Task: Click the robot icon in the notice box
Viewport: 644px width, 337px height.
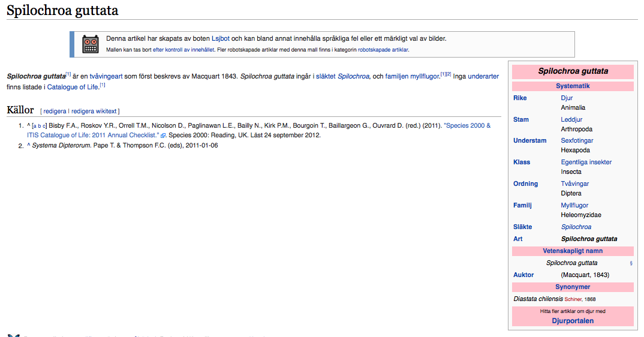Action: click(90, 44)
